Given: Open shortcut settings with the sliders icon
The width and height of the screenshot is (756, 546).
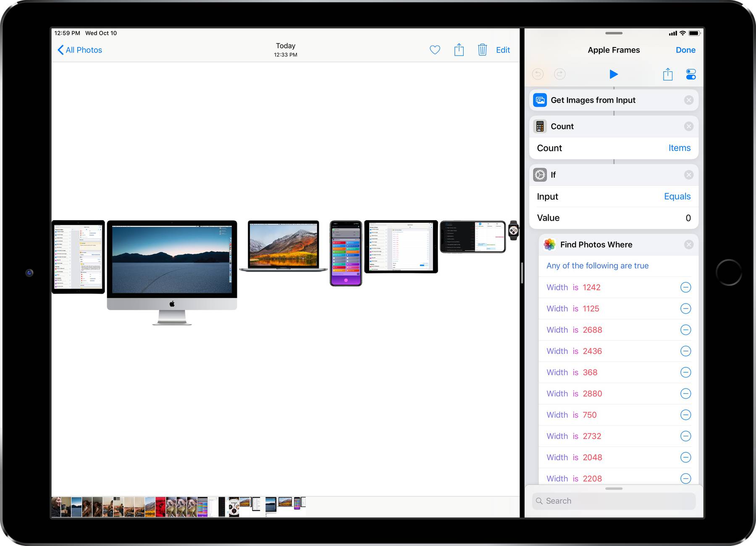Looking at the screenshot, I should coord(691,74).
